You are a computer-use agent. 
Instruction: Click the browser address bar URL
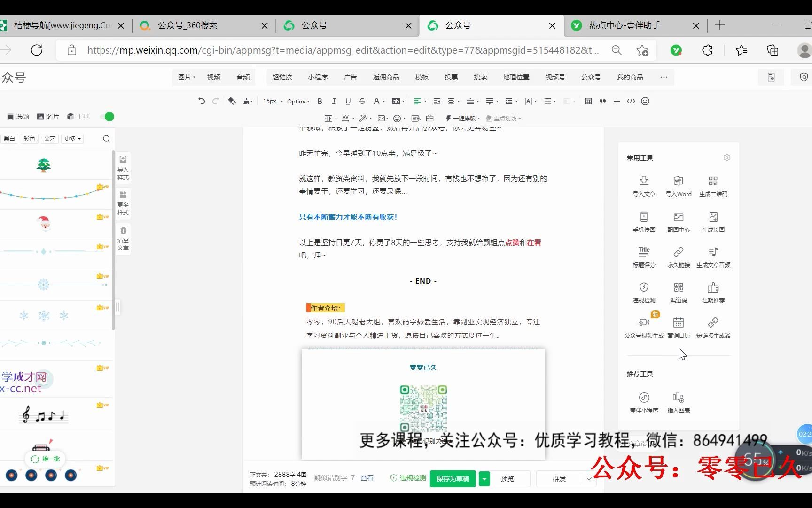coord(343,50)
